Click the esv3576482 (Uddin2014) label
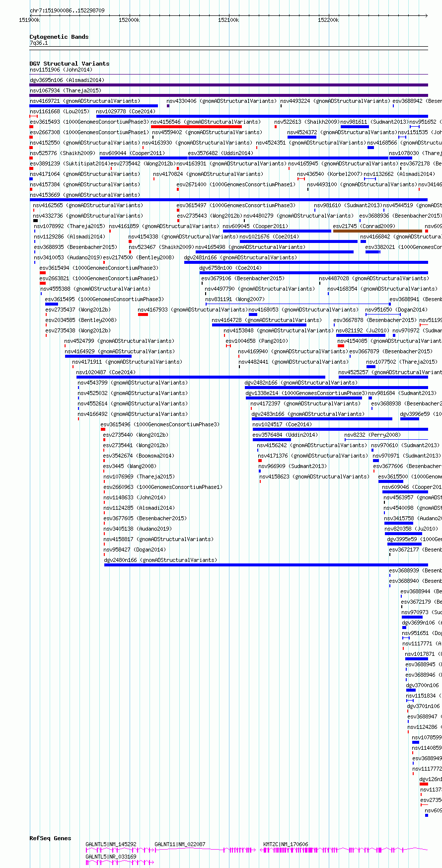Image resolution: width=442 pixels, height=868 pixels. pyautogui.click(x=221, y=153)
